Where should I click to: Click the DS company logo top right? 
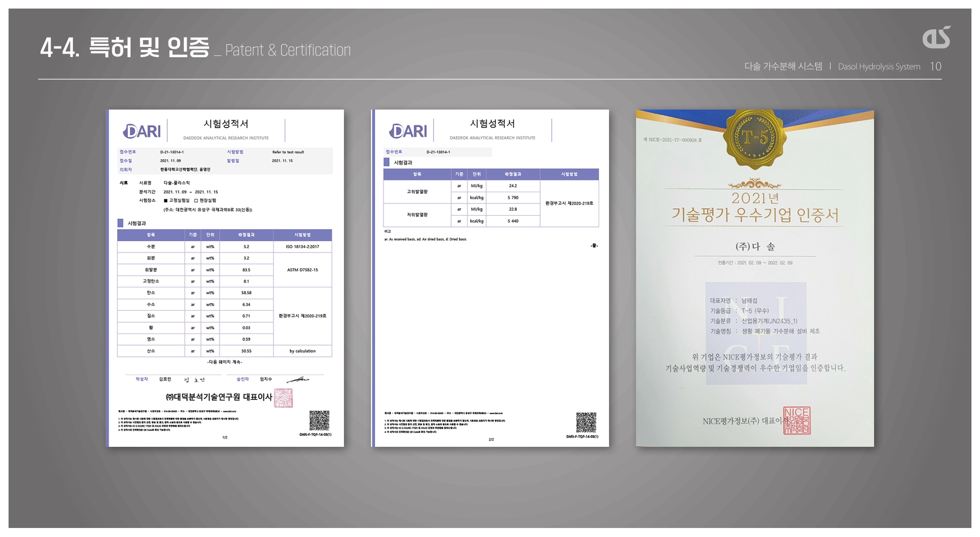click(x=936, y=37)
